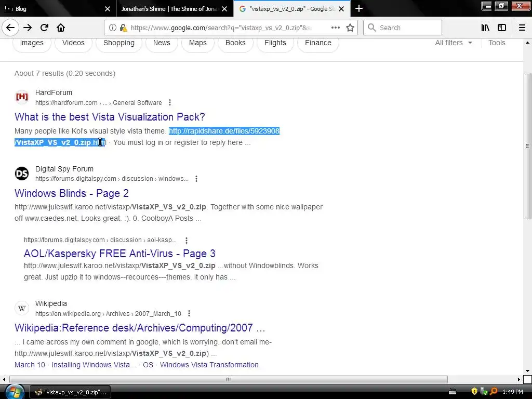Select the Maps search filter
Image resolution: width=532 pixels, height=399 pixels.
coord(198,43)
